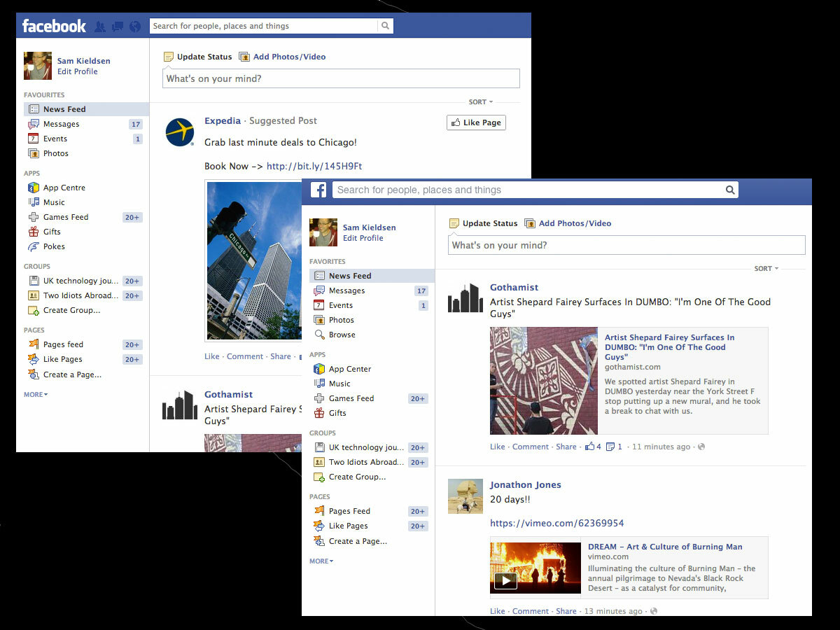Image resolution: width=840 pixels, height=630 pixels.
Task: Click Browse magnifier icon in front window sidebar
Action: tap(319, 335)
